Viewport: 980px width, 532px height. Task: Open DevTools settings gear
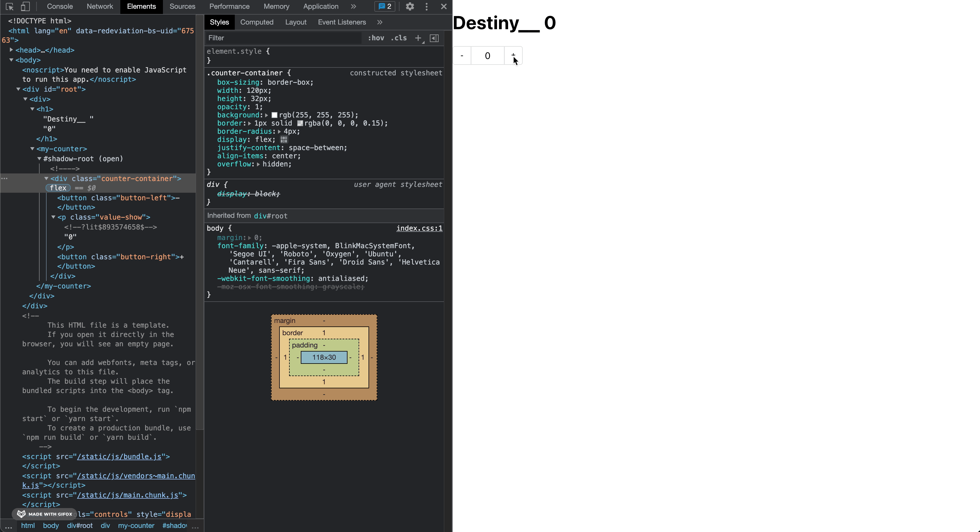click(x=409, y=6)
